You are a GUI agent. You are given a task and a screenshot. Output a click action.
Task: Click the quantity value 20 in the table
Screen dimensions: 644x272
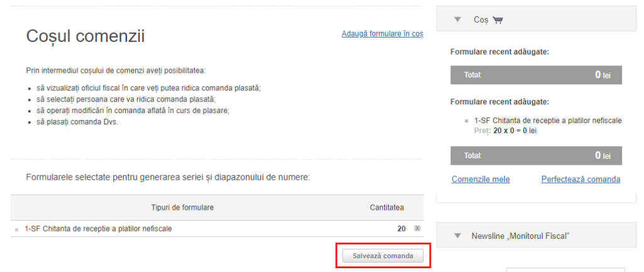click(x=401, y=229)
